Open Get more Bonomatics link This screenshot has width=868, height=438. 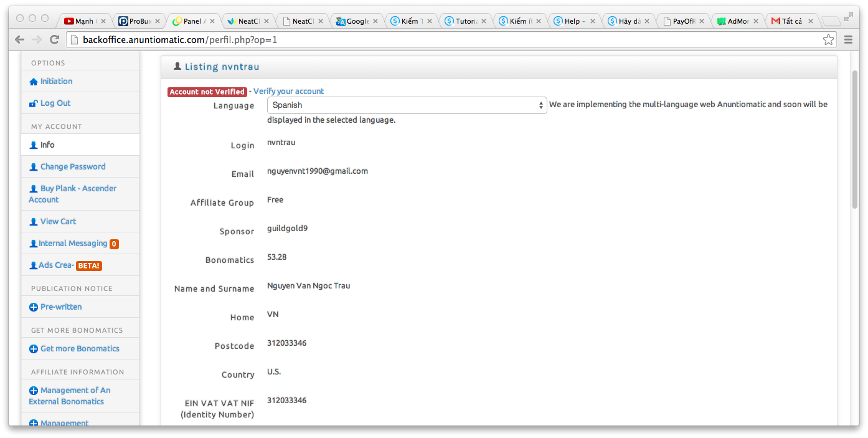click(80, 348)
